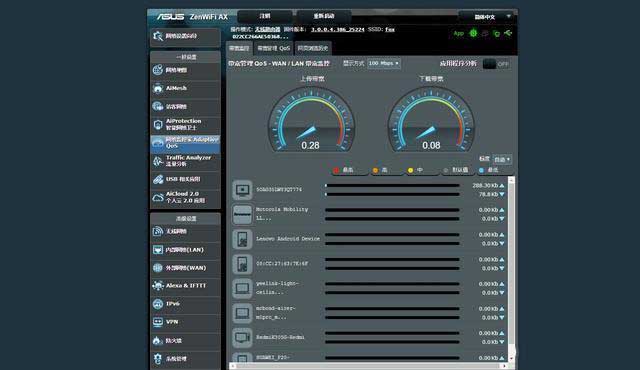Click the Lenovo Android Device name text
The image size is (640, 370).
288,239
